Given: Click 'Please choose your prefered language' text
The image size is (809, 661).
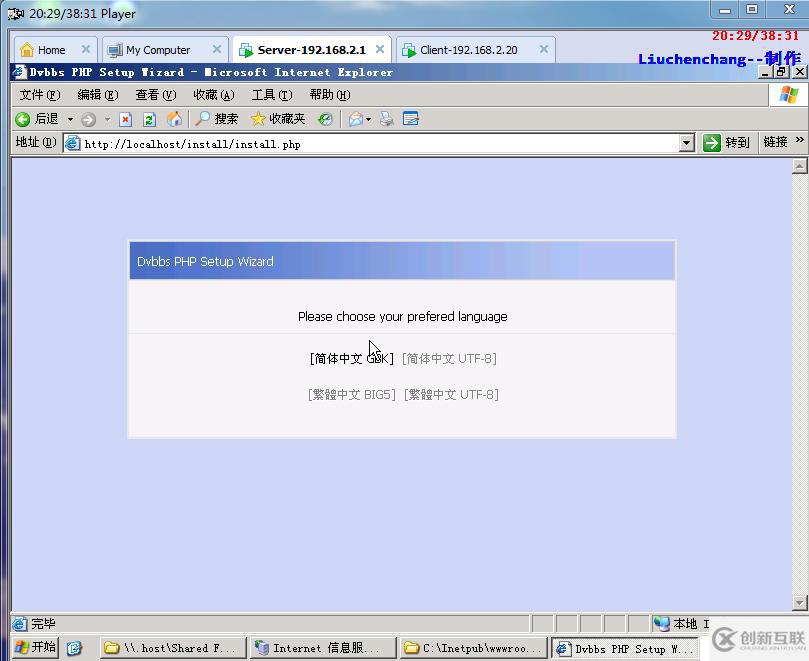Looking at the screenshot, I should tap(402, 316).
